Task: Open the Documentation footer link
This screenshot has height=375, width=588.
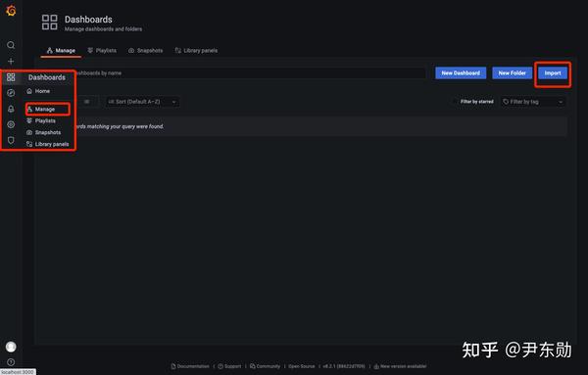Action: pos(190,366)
